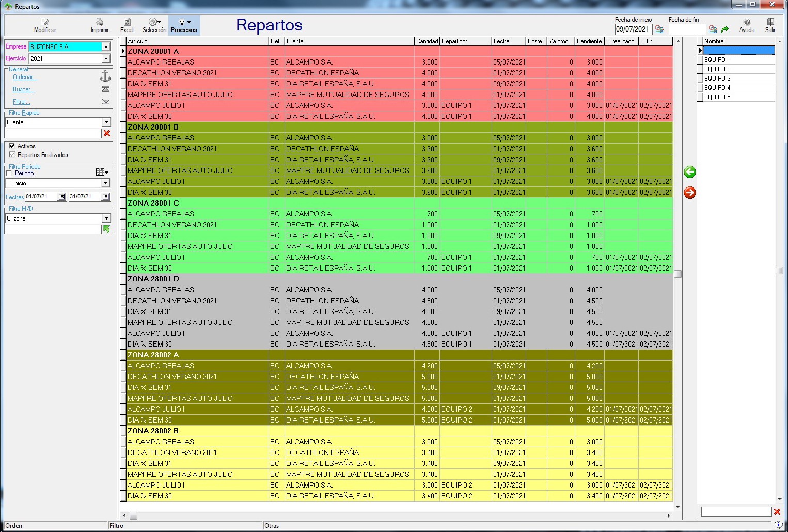Click the Buscar... link
Viewport: 788px width, 532px height.
(24, 89)
